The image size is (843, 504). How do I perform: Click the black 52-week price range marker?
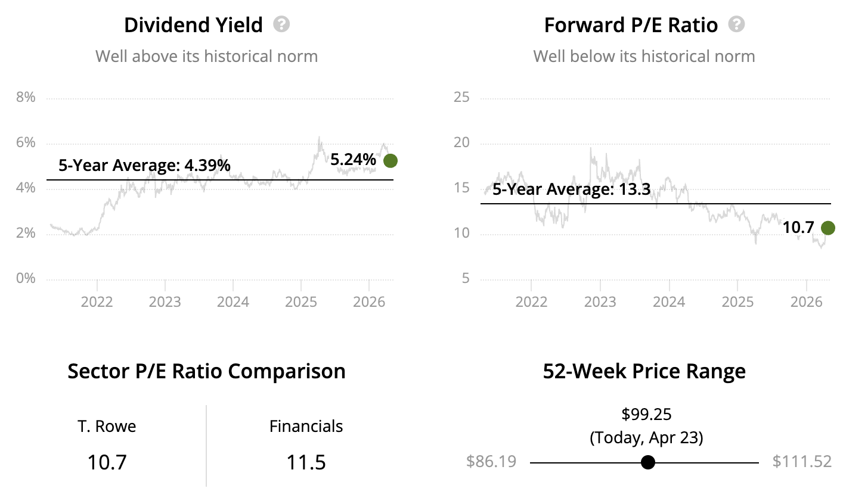648,462
